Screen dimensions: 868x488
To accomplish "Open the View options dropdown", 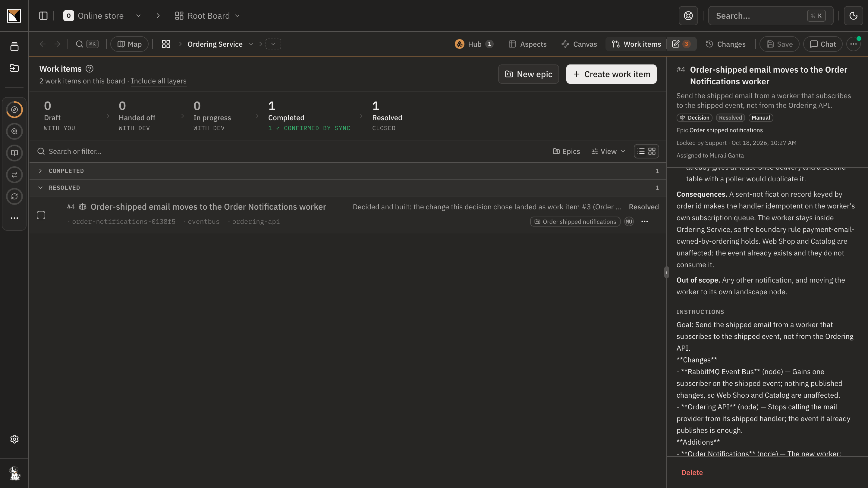I will click(x=608, y=151).
